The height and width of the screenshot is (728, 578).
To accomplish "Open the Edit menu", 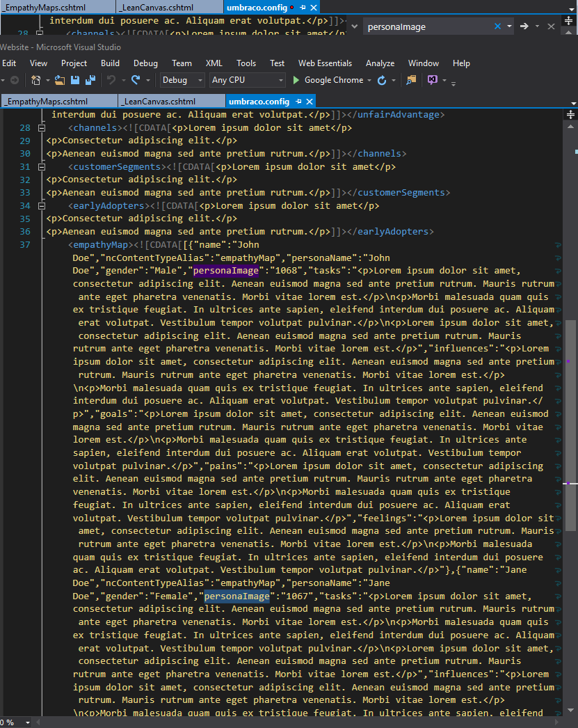I will [9, 63].
